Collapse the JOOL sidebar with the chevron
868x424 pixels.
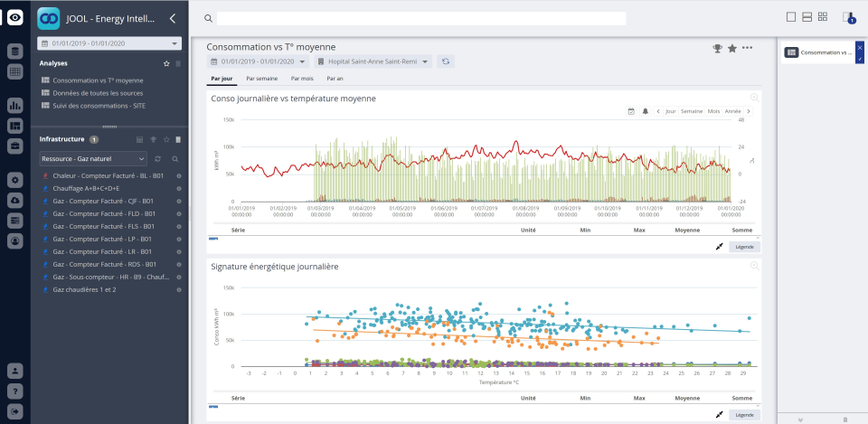(173, 18)
